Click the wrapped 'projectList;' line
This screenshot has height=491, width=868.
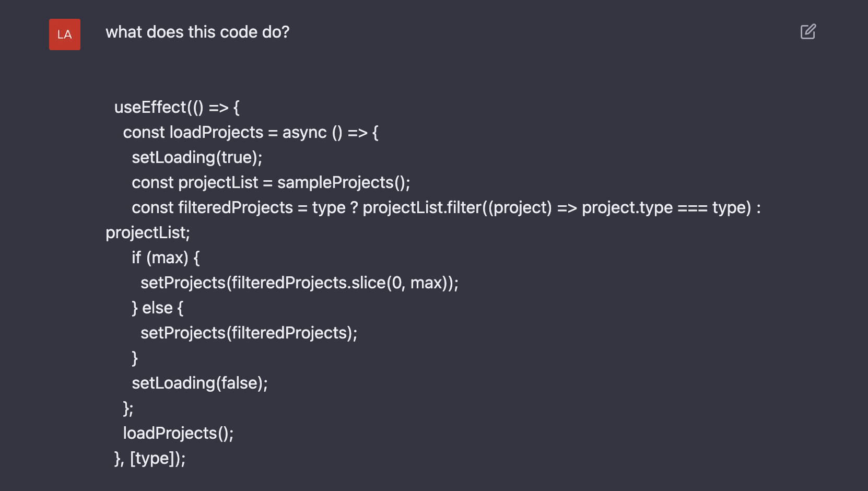tap(148, 233)
